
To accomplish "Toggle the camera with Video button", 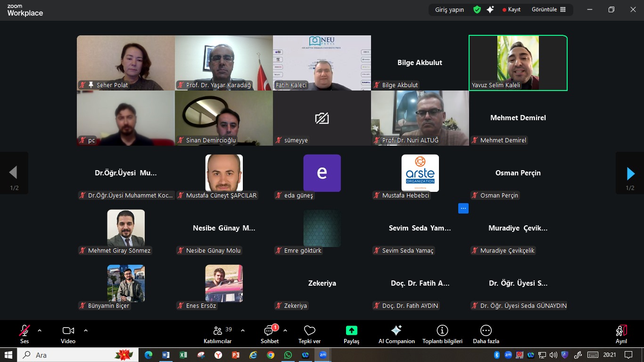I will [68, 334].
